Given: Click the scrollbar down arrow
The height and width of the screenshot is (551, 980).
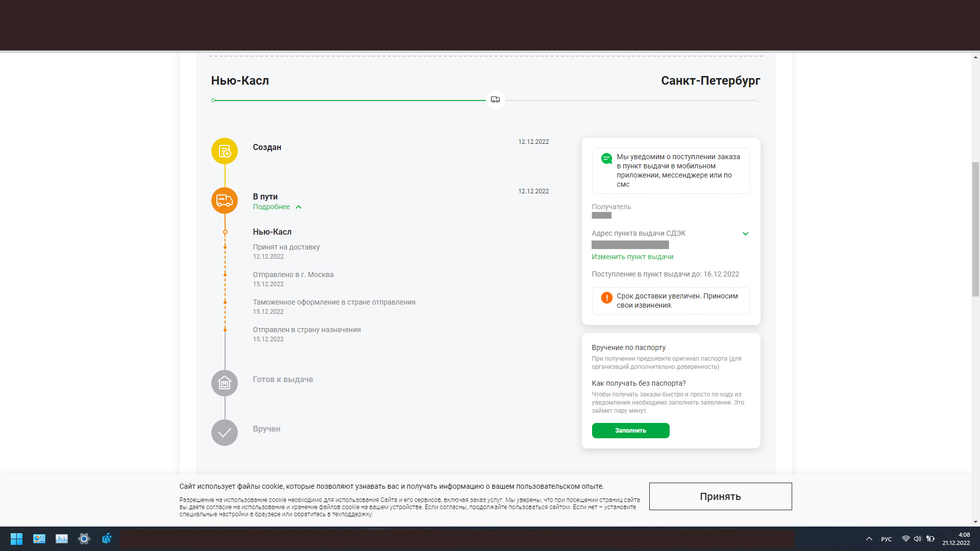Looking at the screenshot, I should tap(975, 522).
